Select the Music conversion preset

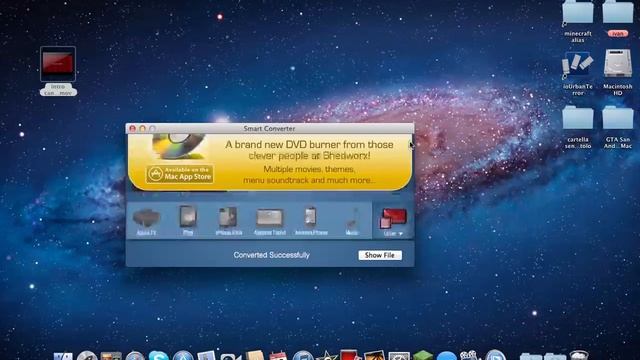[x=352, y=221]
